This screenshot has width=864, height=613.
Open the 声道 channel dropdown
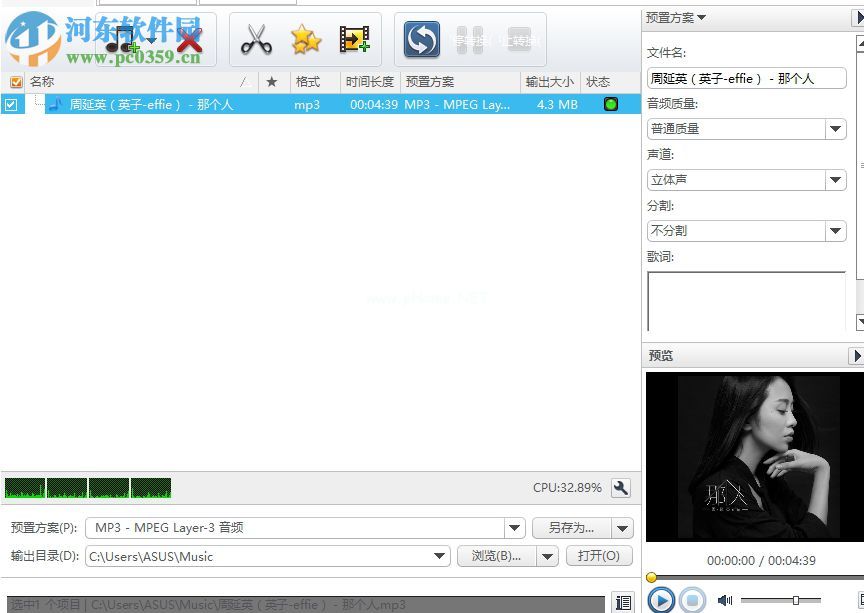coord(837,179)
